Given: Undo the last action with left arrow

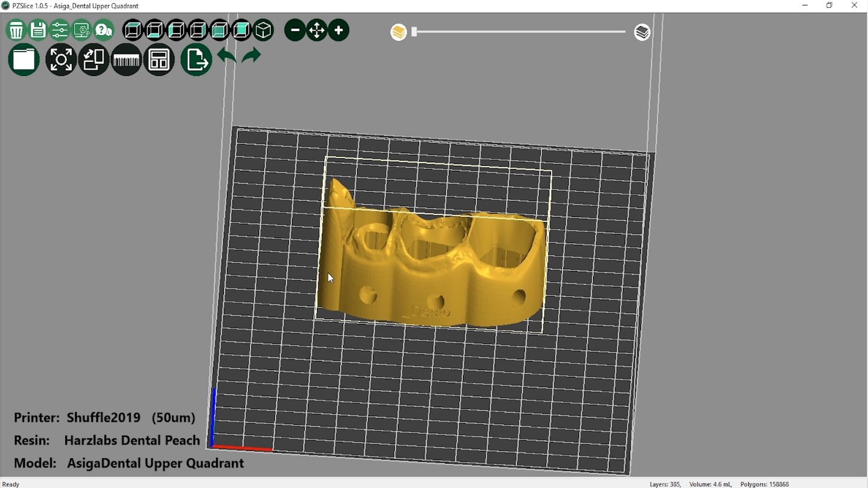Looking at the screenshot, I should 227,57.
